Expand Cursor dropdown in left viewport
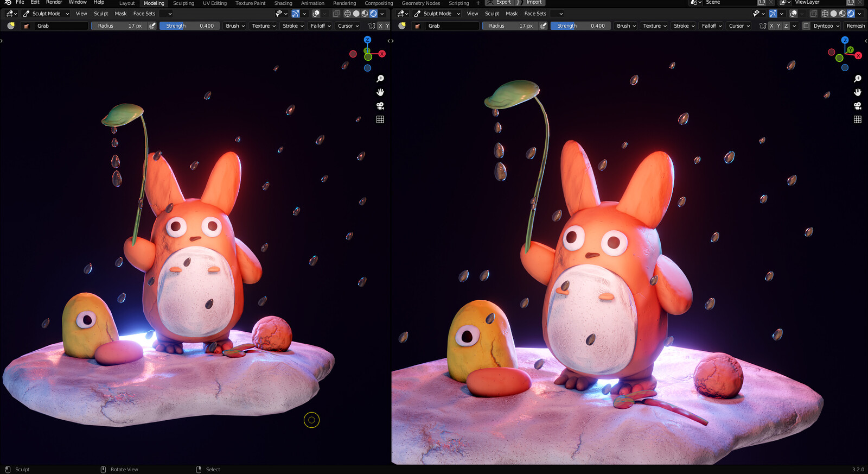The height and width of the screenshot is (474, 868). click(x=348, y=26)
